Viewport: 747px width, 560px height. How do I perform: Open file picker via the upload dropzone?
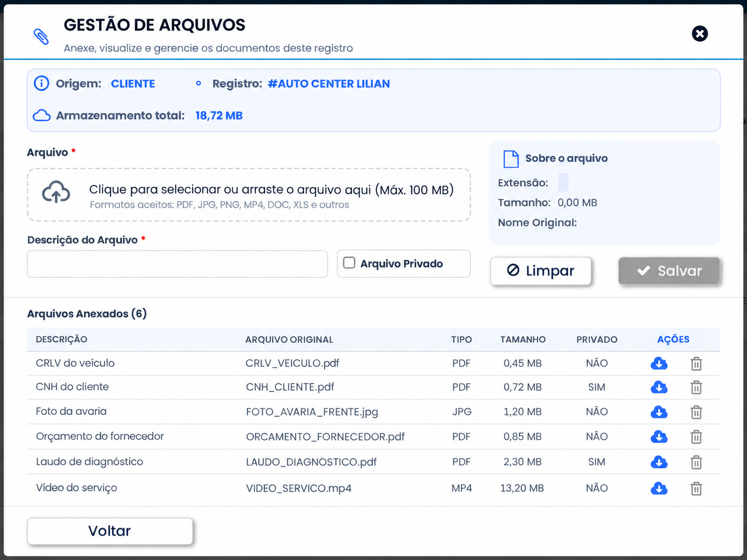[249, 195]
